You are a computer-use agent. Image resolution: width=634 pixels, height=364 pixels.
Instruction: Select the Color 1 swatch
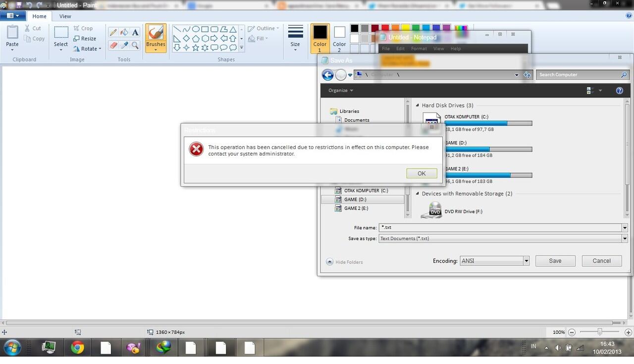tap(319, 38)
